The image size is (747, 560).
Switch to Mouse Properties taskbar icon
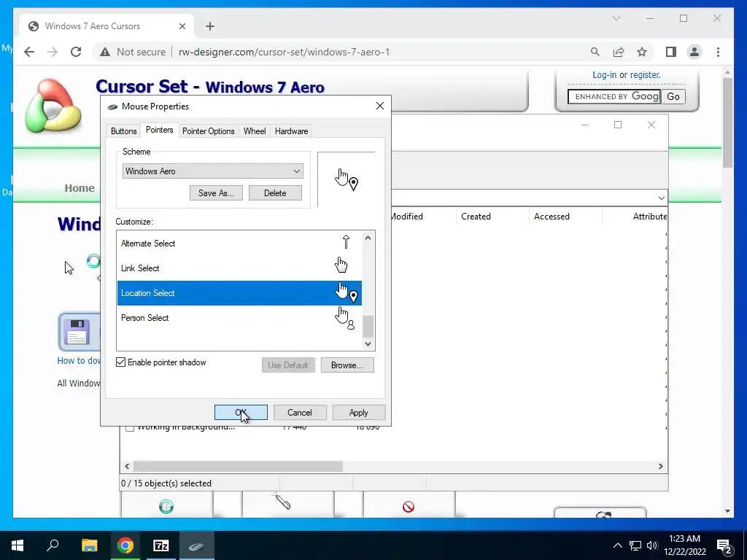point(197,545)
